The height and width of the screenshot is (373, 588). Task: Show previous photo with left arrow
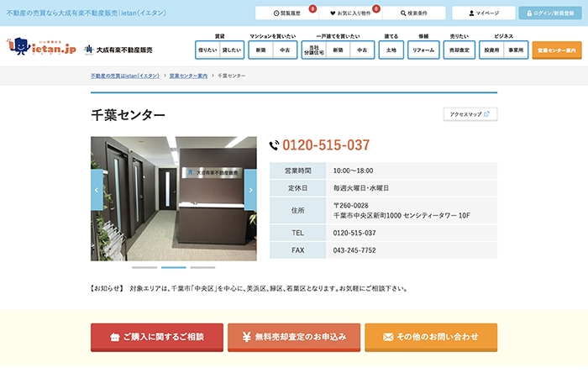coord(97,190)
